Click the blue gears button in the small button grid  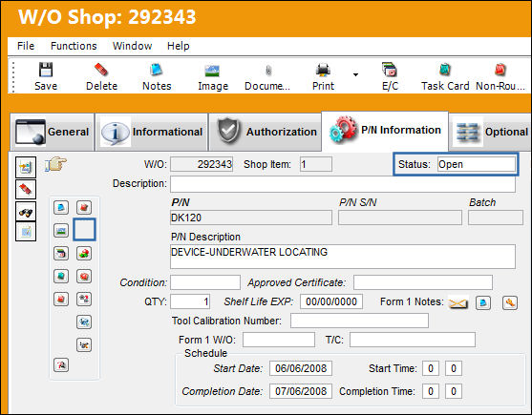point(84,322)
